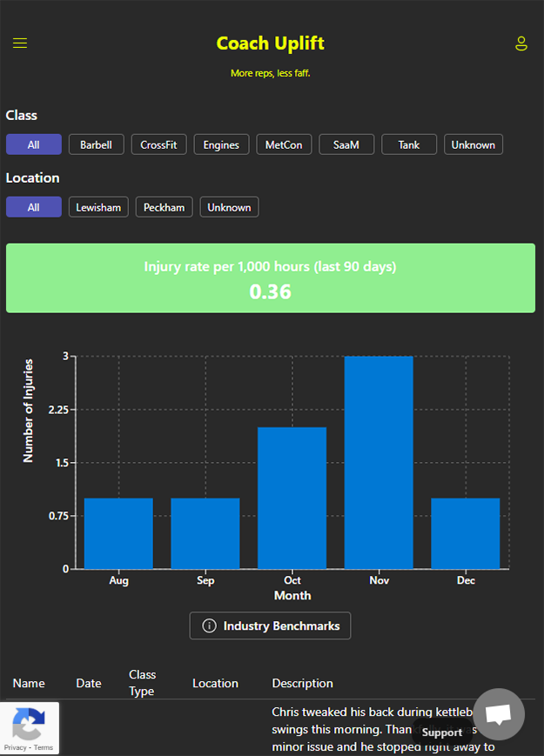Screen dimensions: 544x756
Task: Open the Industry Benchmarks button
Action: (270, 626)
